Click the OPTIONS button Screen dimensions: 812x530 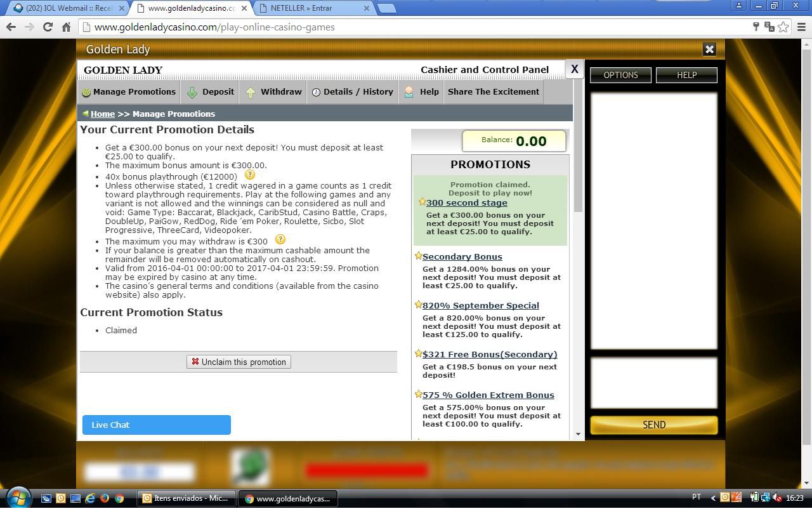(620, 75)
